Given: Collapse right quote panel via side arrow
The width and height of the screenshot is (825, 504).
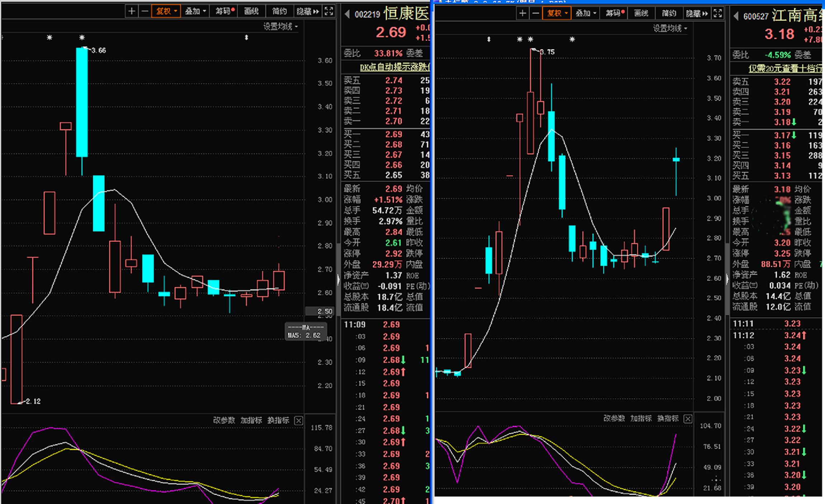Looking at the screenshot, I should tap(727, 279).
